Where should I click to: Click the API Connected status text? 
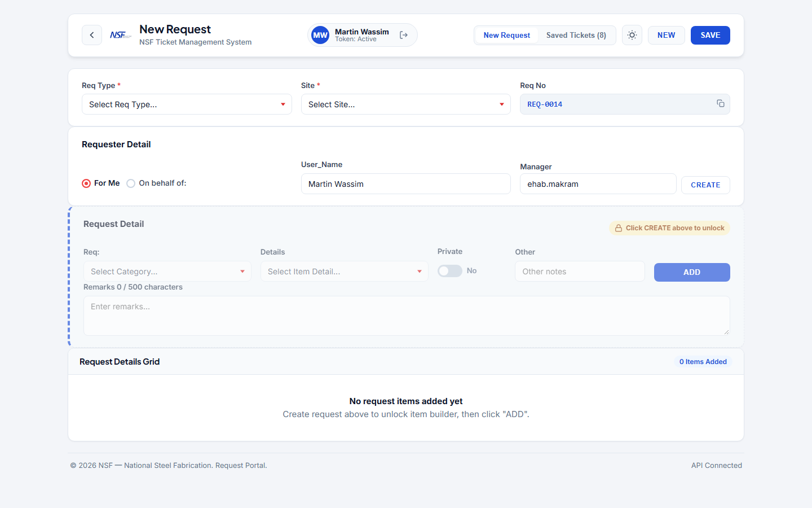(x=717, y=466)
